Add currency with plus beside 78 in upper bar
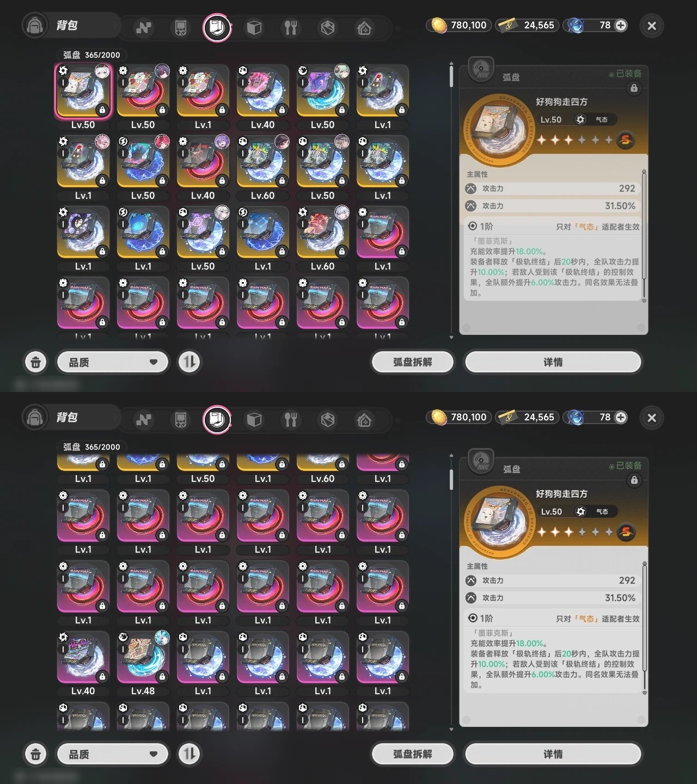The image size is (697, 784). pyautogui.click(x=621, y=25)
